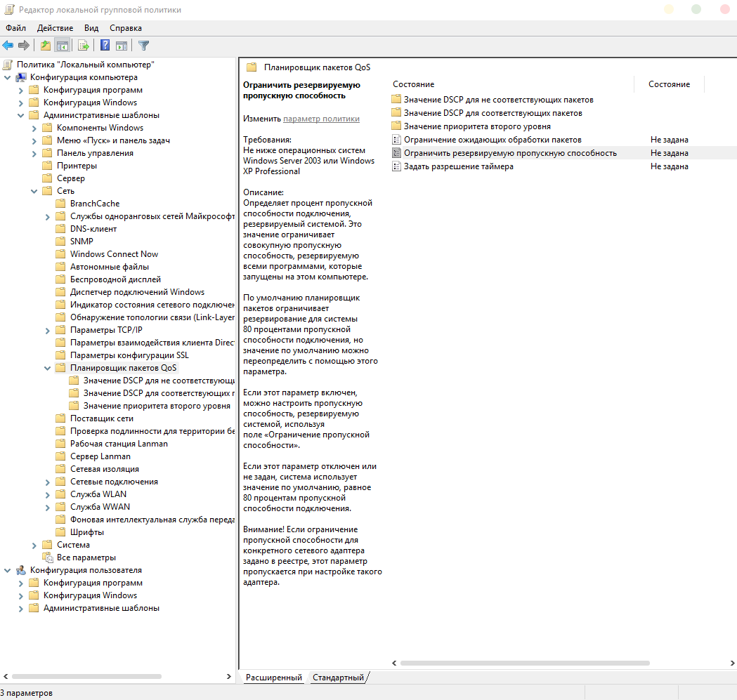This screenshot has height=700, width=737.
Task: Click the DNS-клиент folder icon
Action: pyautogui.click(x=60, y=228)
